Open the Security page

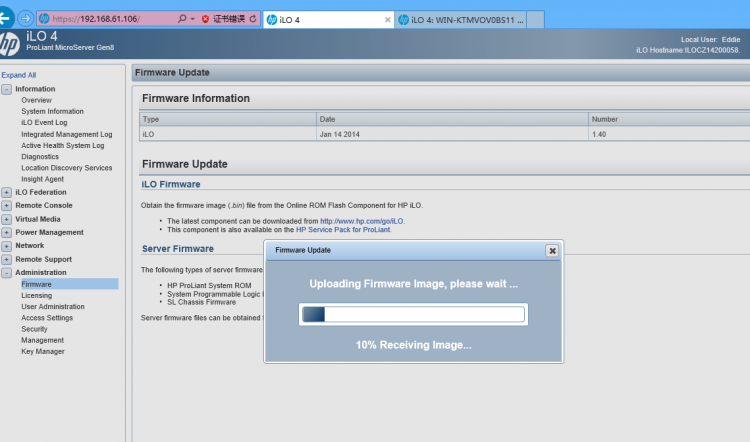34,329
